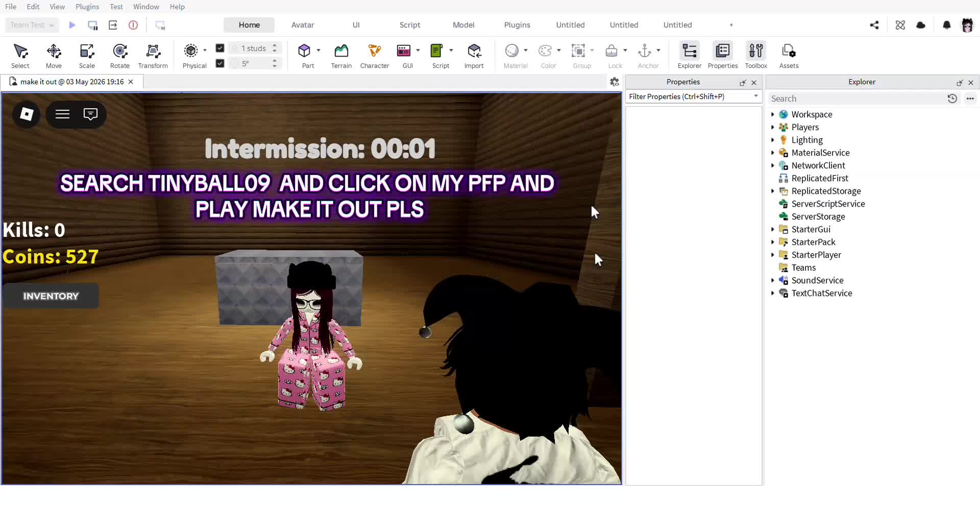Open the Toolbox panel

click(756, 56)
